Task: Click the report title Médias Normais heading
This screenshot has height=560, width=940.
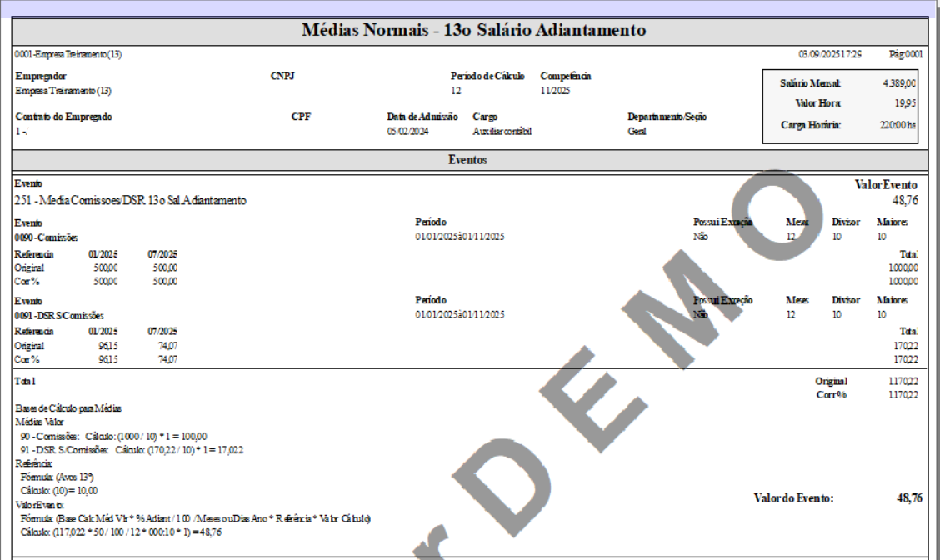Action: 472,31
